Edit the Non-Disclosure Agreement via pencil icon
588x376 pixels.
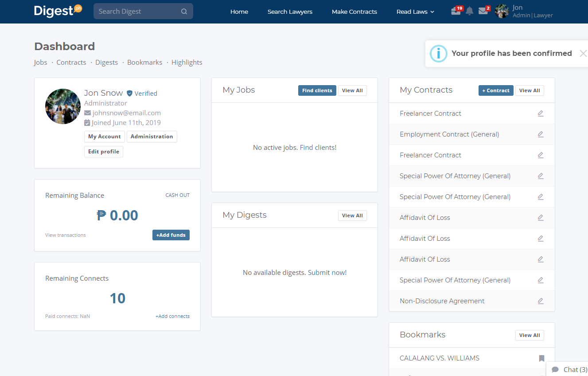click(x=540, y=301)
